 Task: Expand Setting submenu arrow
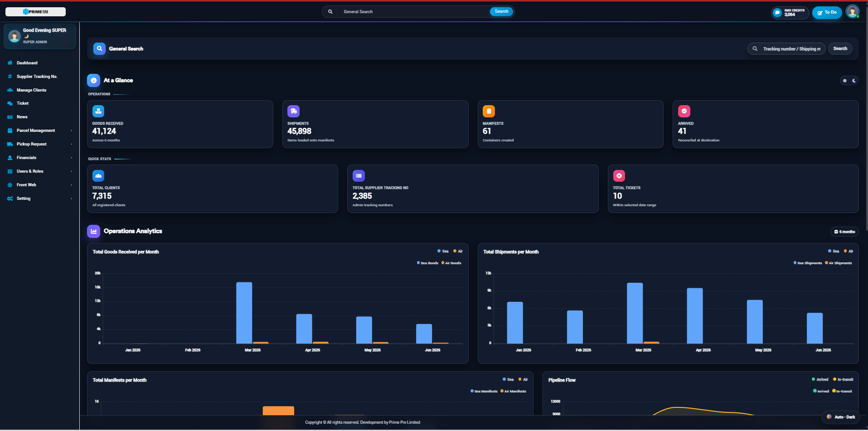[72, 199]
